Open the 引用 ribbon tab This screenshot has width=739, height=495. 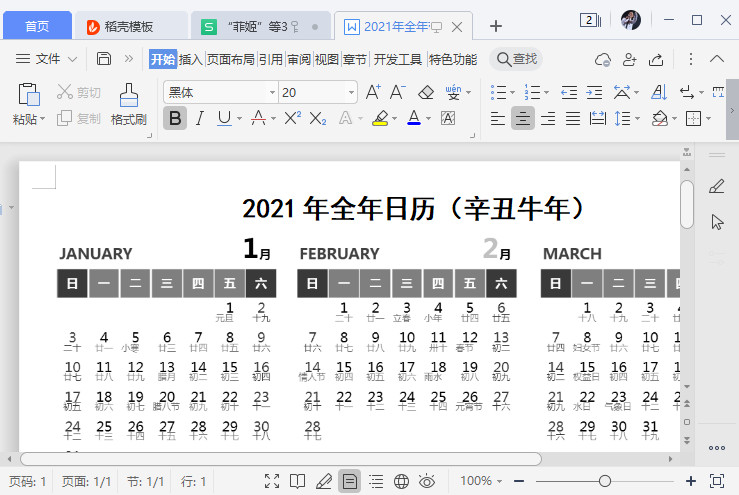(x=271, y=59)
